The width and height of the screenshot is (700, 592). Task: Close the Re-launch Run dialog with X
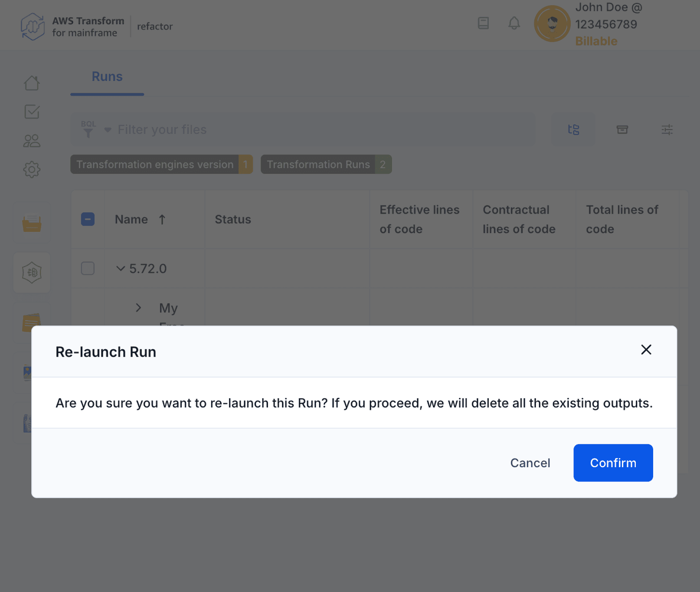click(x=646, y=350)
